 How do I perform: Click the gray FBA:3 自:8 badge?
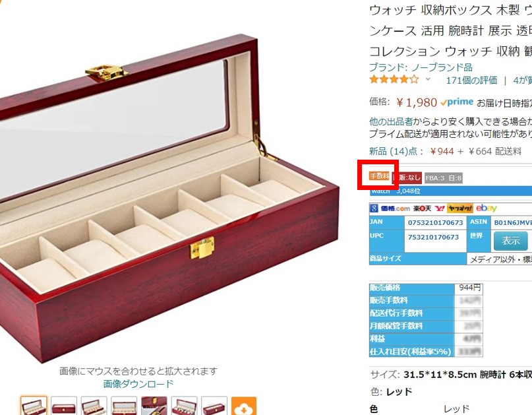[x=444, y=178]
